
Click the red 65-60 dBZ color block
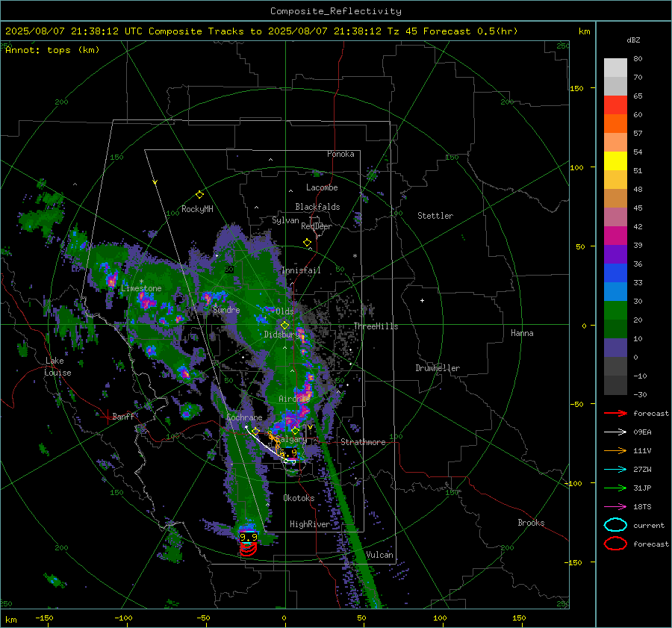pyautogui.click(x=615, y=105)
